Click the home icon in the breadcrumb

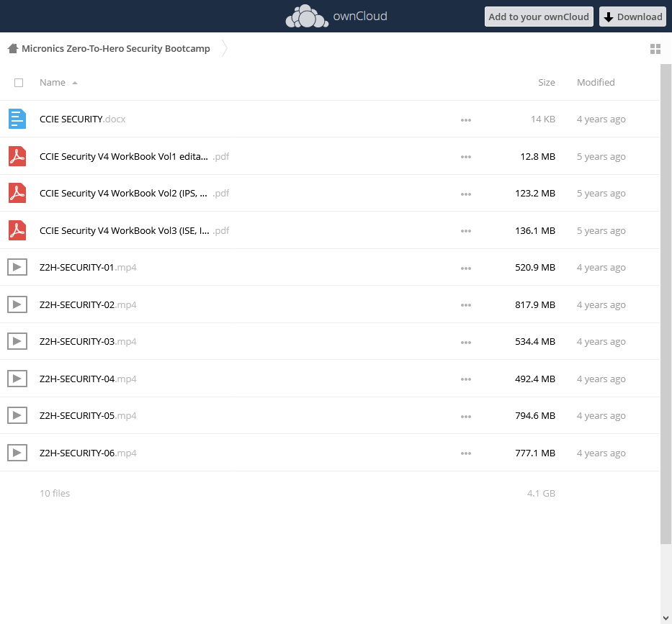pyautogui.click(x=13, y=48)
